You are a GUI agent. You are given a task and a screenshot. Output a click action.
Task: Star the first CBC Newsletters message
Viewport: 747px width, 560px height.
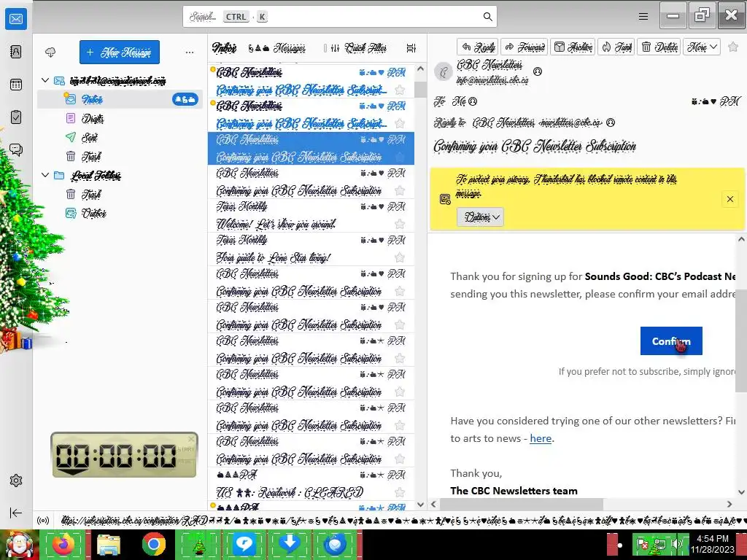(400, 90)
